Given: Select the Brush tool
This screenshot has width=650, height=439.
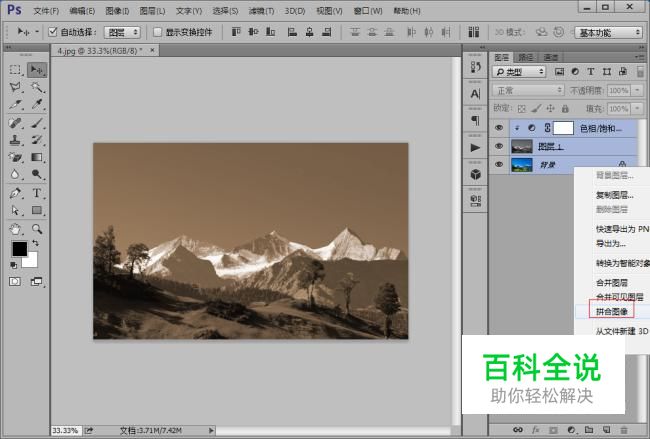Looking at the screenshot, I should click(x=37, y=123).
